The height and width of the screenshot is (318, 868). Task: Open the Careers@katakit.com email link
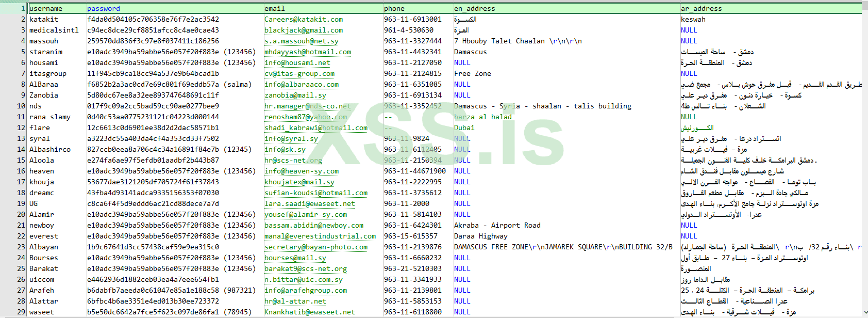pyautogui.click(x=304, y=19)
